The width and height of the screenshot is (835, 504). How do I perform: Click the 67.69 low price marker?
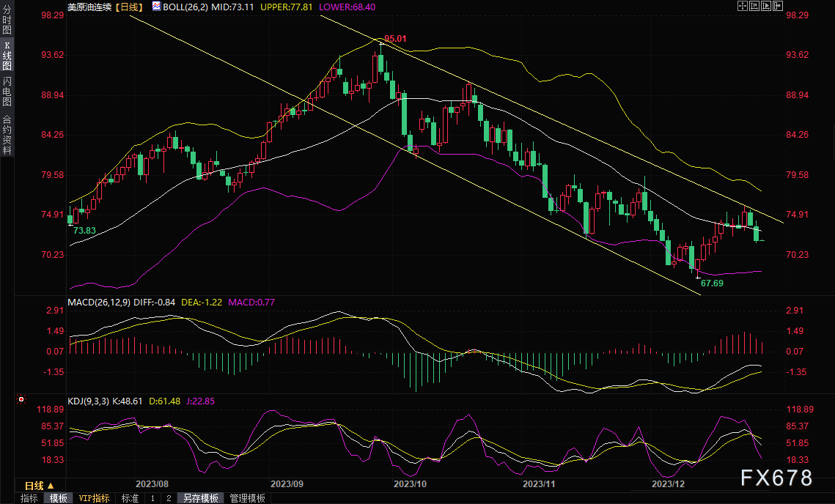tap(712, 282)
